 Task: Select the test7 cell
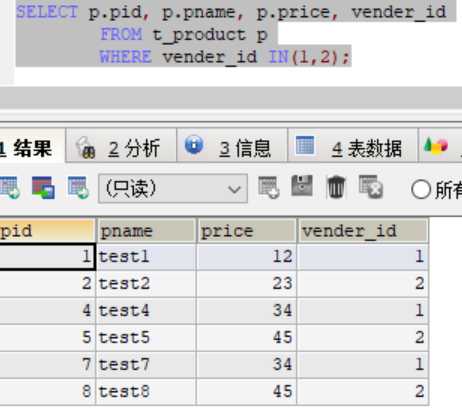point(146,365)
